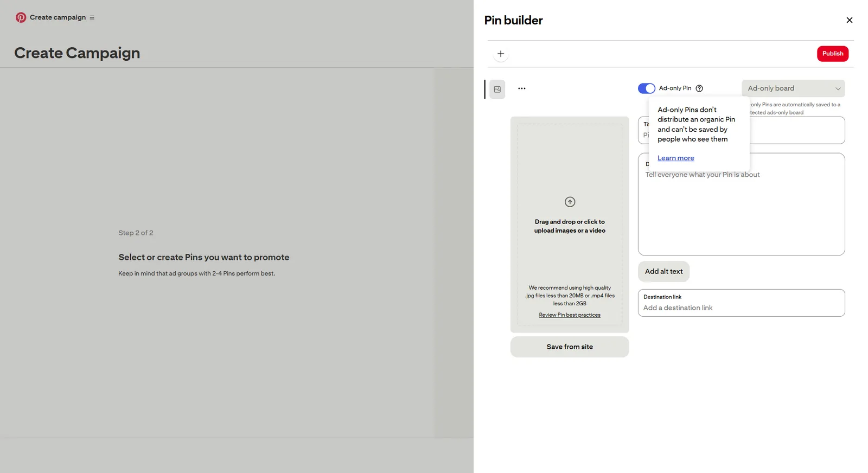Click the Add alt text button
Screen dimensions: 868x473
[x=664, y=272]
